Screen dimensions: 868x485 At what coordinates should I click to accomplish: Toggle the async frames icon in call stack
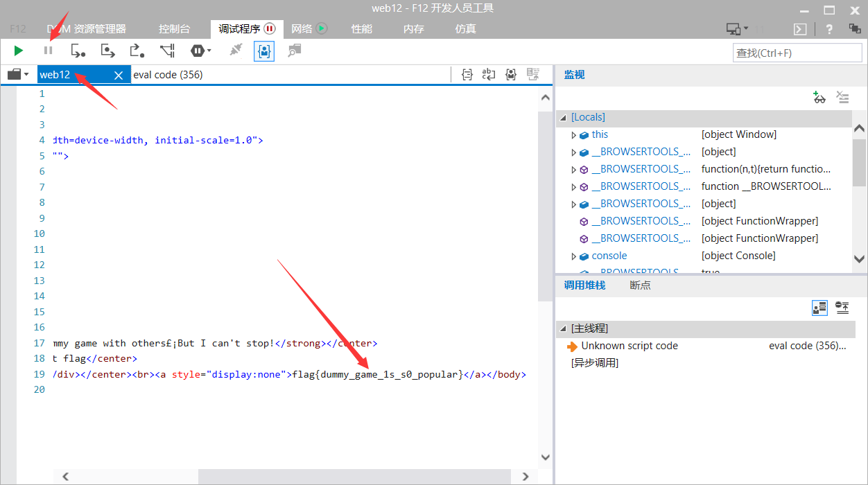coord(842,308)
